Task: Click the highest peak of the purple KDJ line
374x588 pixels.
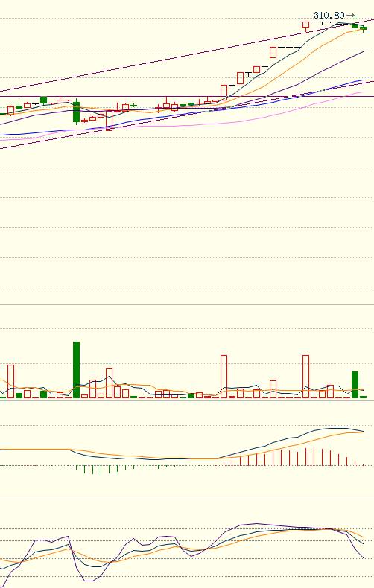Action: click(x=256, y=524)
